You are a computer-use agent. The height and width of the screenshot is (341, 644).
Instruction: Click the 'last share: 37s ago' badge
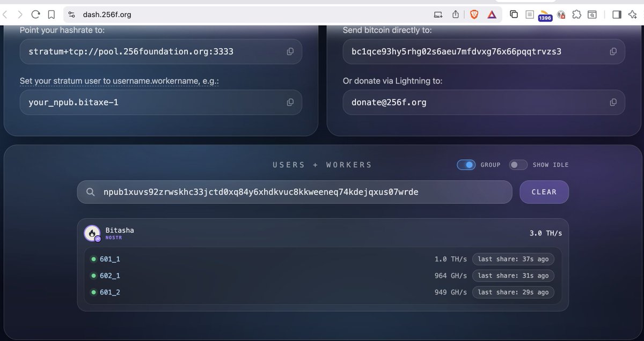pos(513,259)
